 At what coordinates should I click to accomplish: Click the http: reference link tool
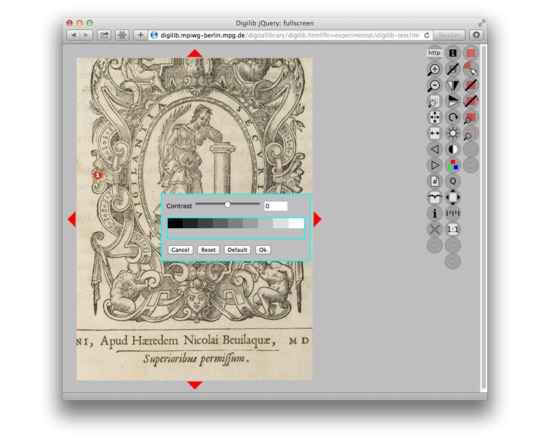tap(435, 53)
